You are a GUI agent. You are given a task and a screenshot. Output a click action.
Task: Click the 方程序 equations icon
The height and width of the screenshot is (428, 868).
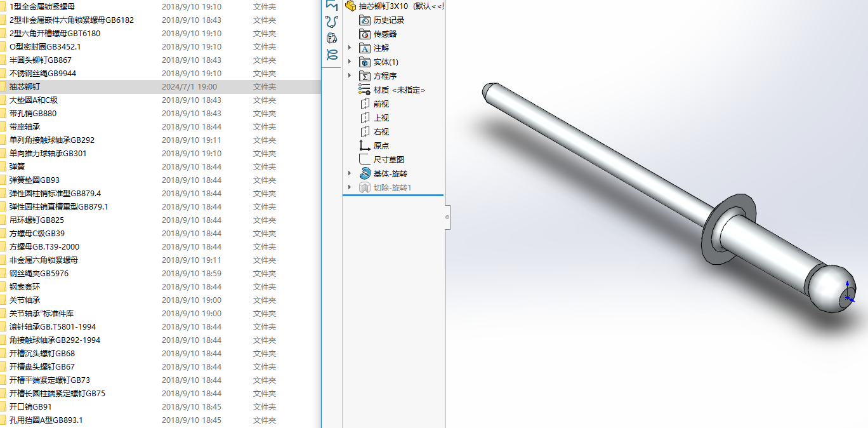pos(365,76)
